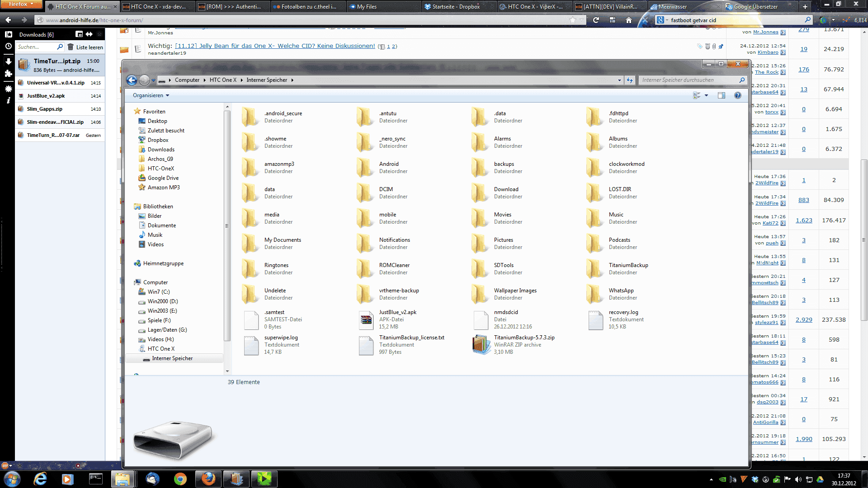
Task: Select HTC One X in Computer tree
Action: (160, 349)
